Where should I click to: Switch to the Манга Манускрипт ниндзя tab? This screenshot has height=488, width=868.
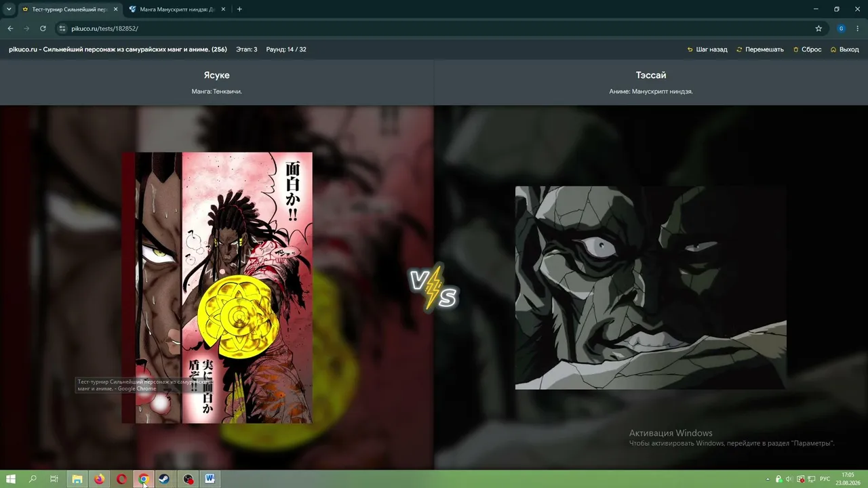[x=178, y=9]
